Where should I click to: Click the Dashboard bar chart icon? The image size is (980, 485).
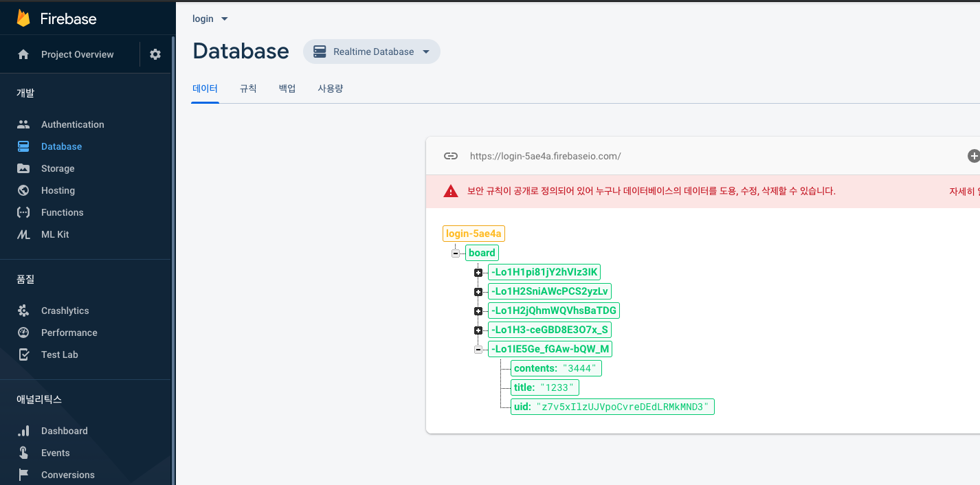click(23, 431)
